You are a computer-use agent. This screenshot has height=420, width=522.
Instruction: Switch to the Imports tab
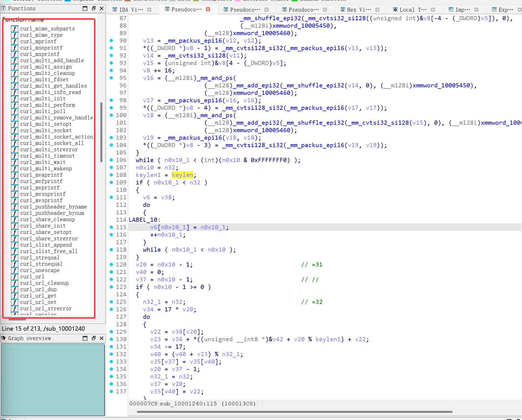(463, 10)
